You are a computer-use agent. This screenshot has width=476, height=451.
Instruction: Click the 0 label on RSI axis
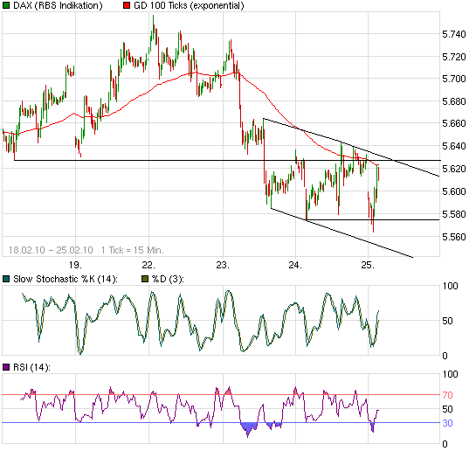coord(445,444)
